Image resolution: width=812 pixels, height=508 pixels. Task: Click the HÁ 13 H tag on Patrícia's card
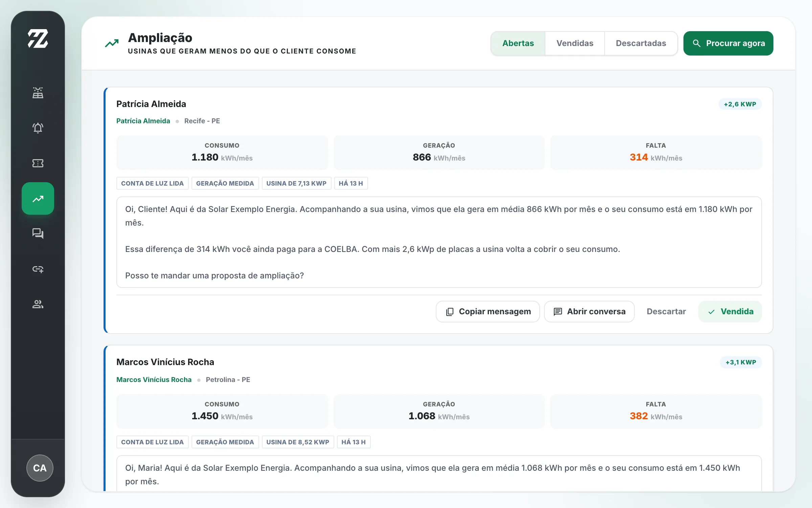tap(351, 183)
